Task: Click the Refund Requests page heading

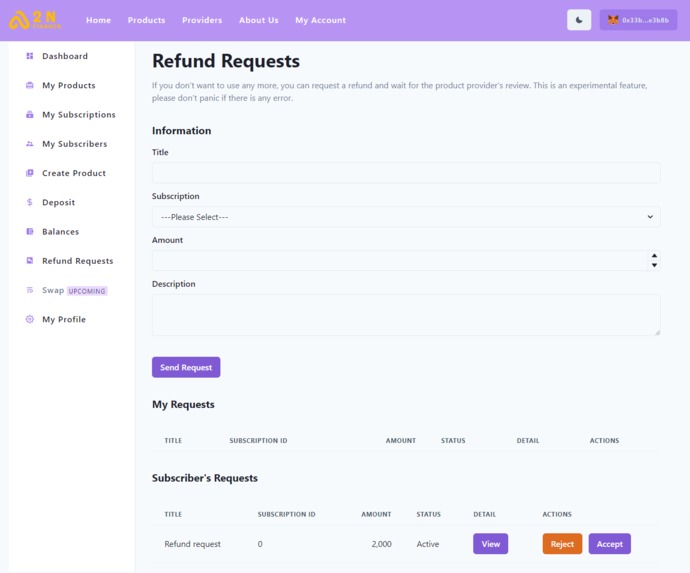Action: 226,61
